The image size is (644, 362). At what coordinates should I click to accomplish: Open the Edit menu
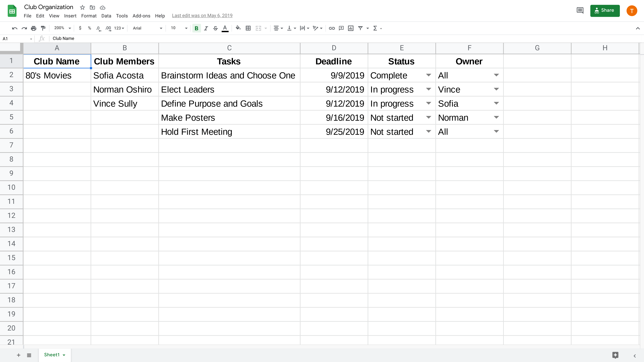tap(40, 16)
